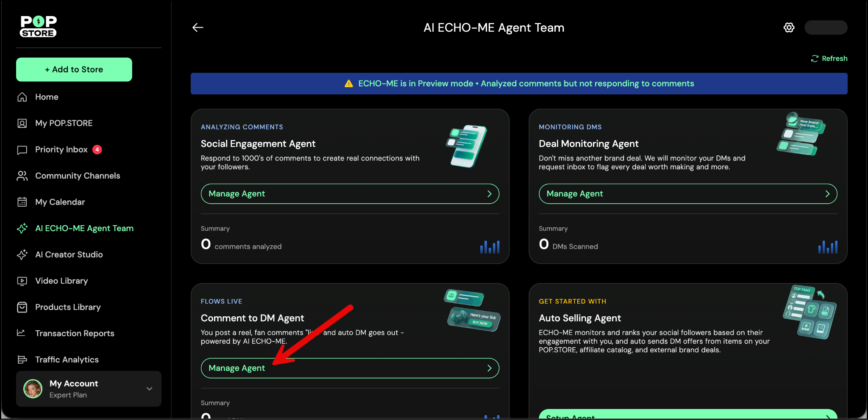Click chevron on Deal Monitoring Manage Agent
Image resolution: width=868 pixels, height=420 pixels.
(827, 194)
